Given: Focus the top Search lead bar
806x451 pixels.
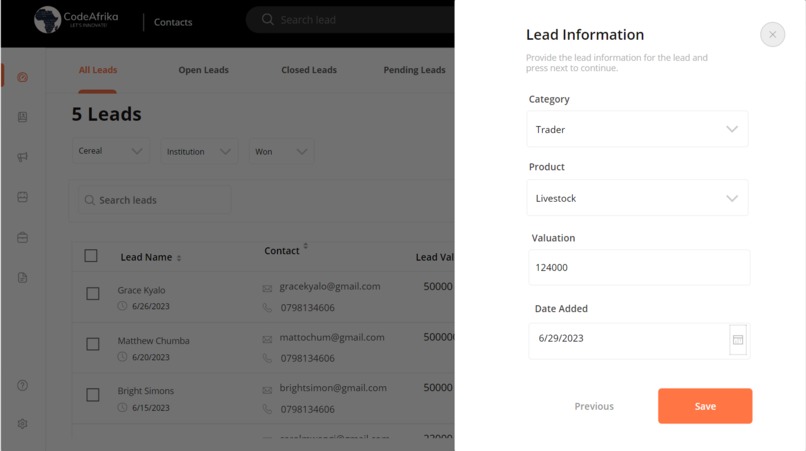Looking at the screenshot, I should pyautogui.click(x=351, y=20).
